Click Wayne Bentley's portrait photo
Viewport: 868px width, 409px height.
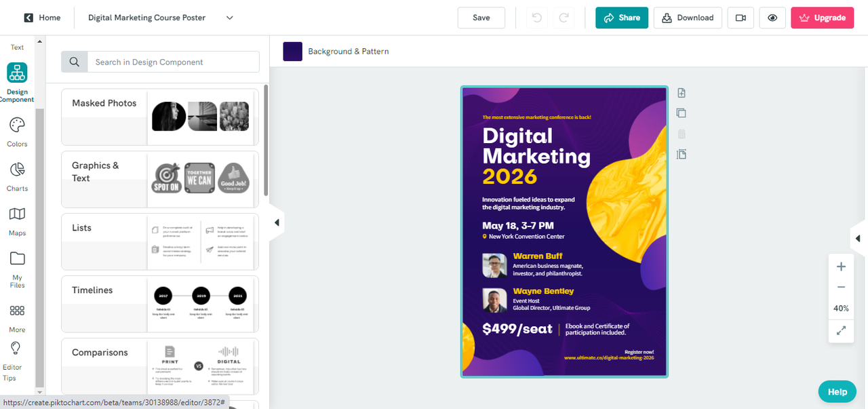coord(494,300)
